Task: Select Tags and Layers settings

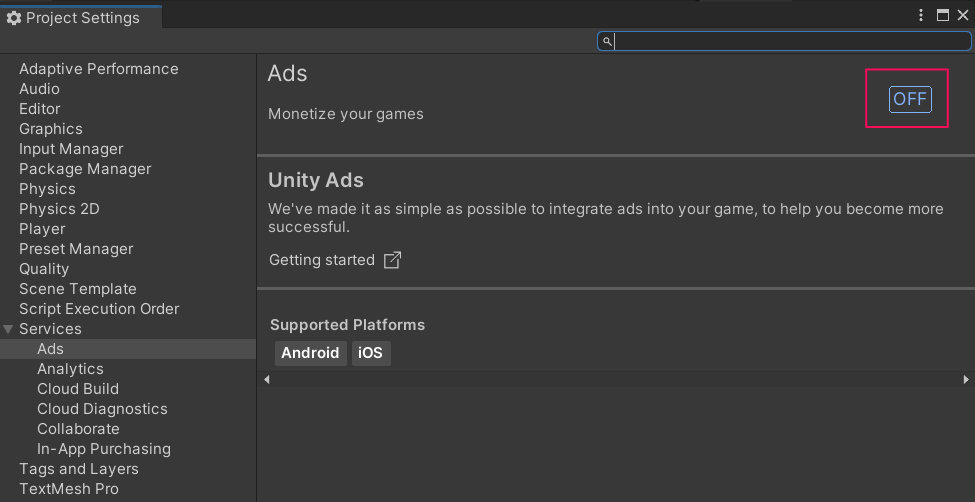Action: coord(79,468)
